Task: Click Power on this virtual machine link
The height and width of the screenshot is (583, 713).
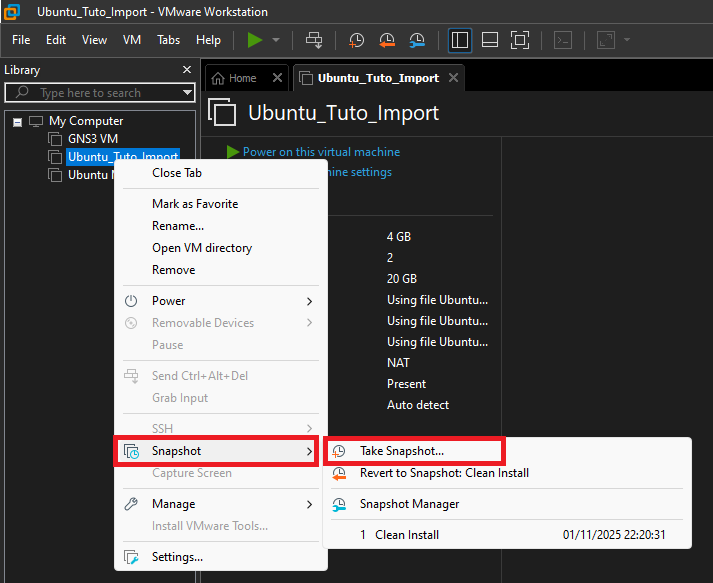Action: coord(320,152)
